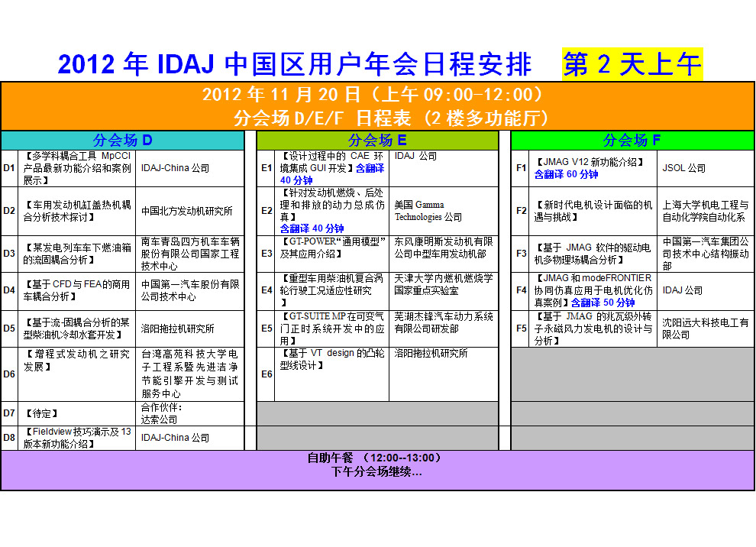This screenshot has height=547, width=756.
Task: Click the "待定" topic in row D7
Action: pos(41,413)
